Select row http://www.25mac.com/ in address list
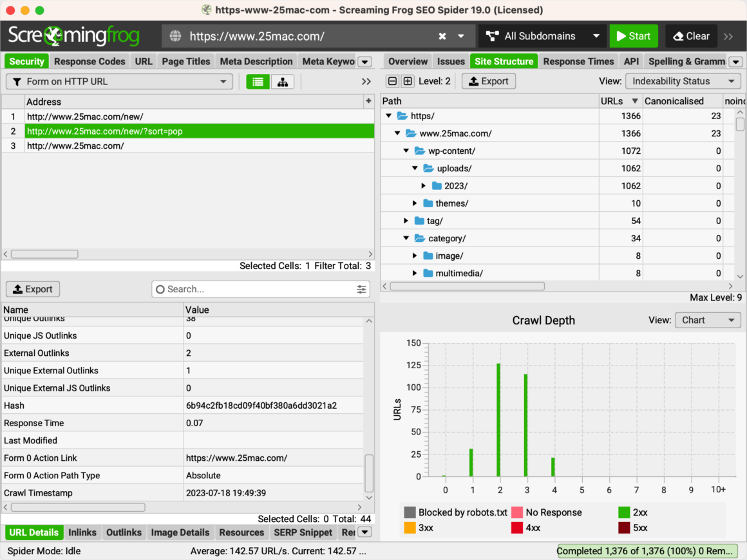The height and width of the screenshot is (560, 747). coord(187,145)
